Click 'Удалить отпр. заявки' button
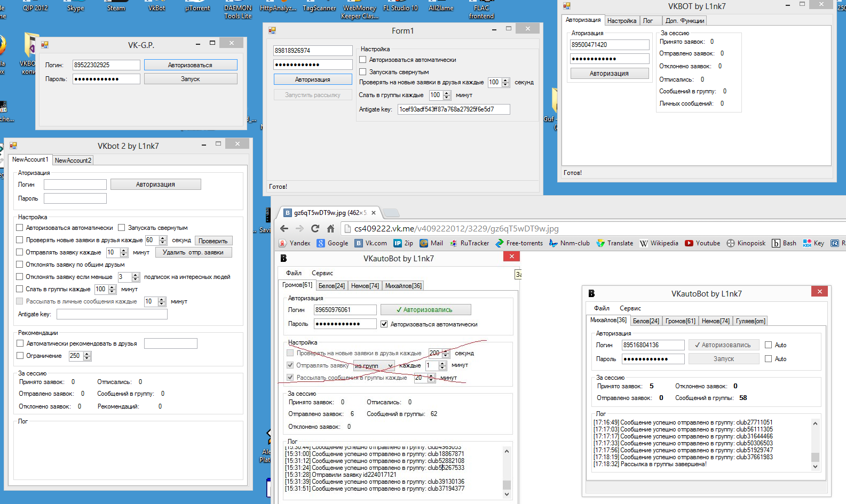This screenshot has width=846, height=504. tap(193, 253)
